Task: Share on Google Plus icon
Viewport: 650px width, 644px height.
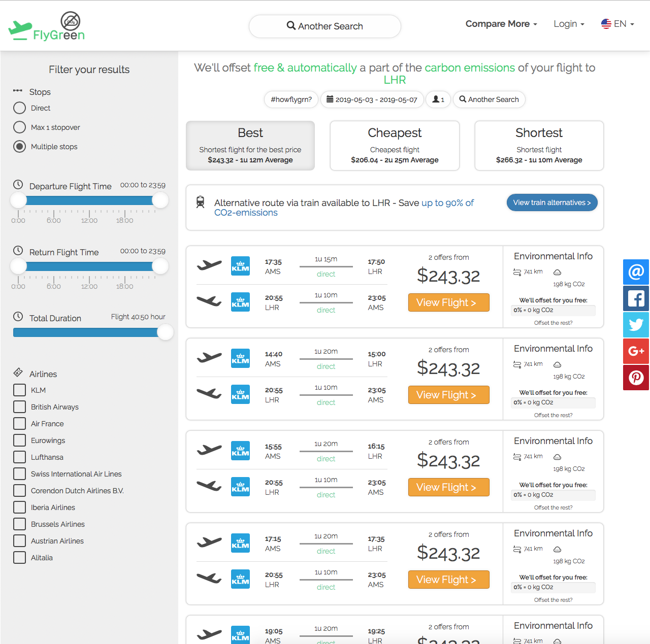Action: 636,351
